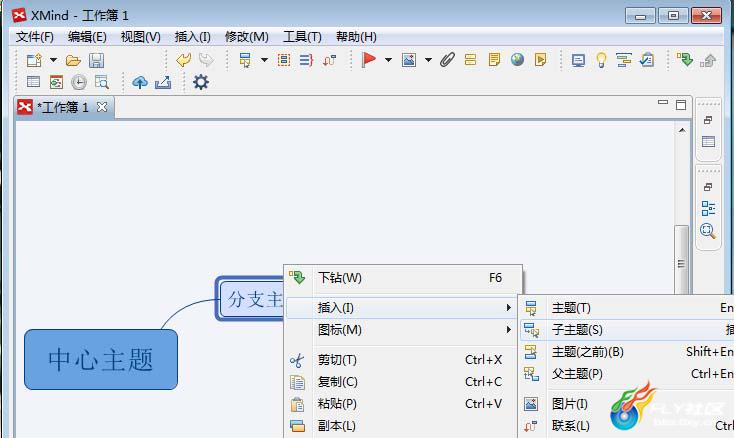The width and height of the screenshot is (734, 438).
Task: Minimize the editor pane using its minimize icon
Action: click(x=663, y=102)
